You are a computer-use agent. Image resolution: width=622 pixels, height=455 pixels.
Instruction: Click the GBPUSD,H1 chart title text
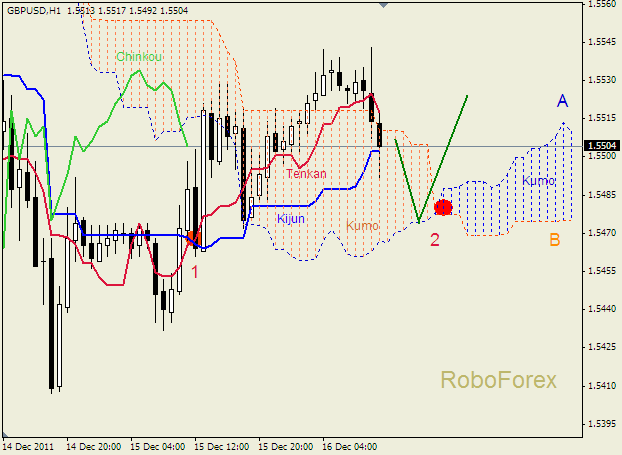click(34, 11)
